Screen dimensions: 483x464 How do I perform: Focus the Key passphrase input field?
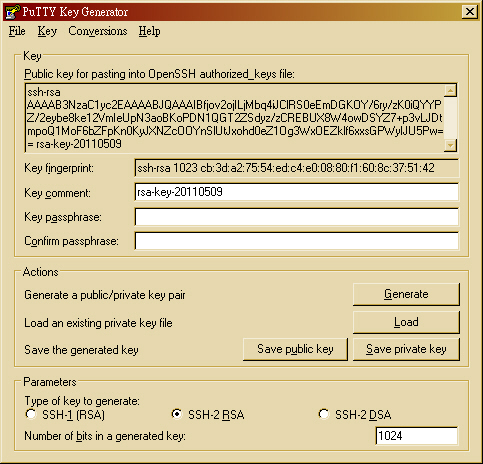[x=296, y=217]
